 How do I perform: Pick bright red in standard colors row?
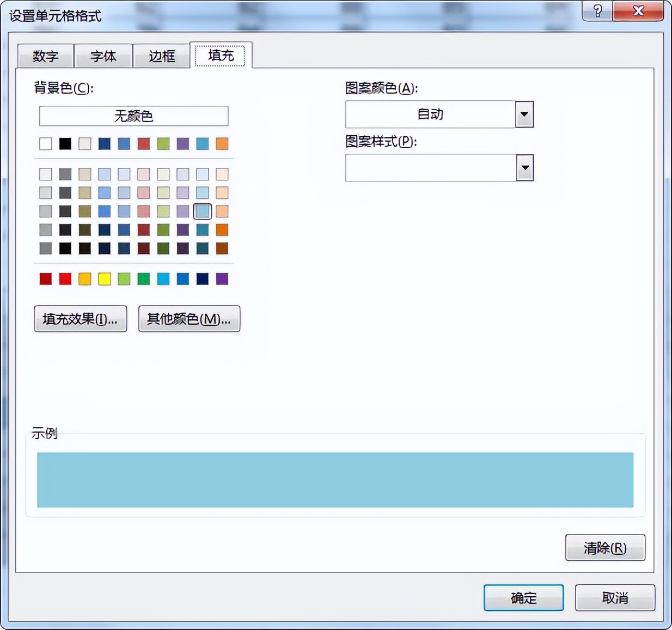point(65,279)
